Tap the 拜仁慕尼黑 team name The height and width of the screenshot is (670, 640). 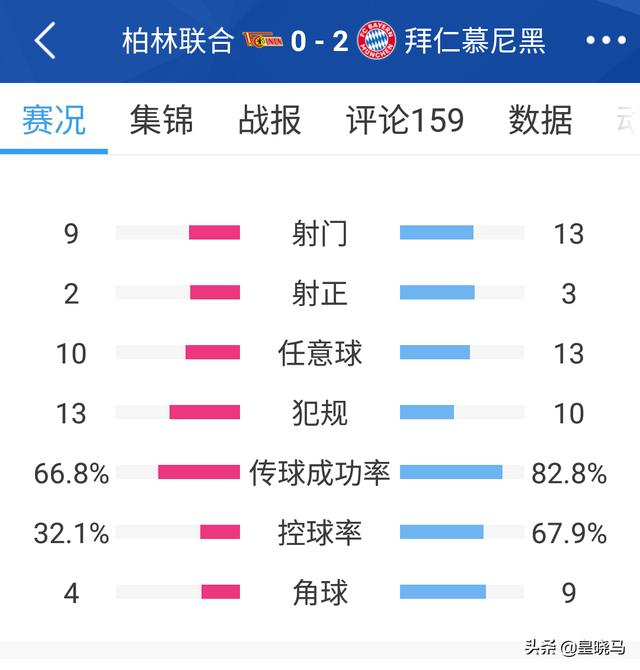[x=475, y=41]
